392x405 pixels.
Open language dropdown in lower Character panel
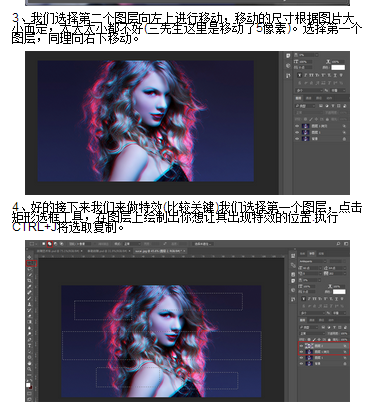pos(312,313)
